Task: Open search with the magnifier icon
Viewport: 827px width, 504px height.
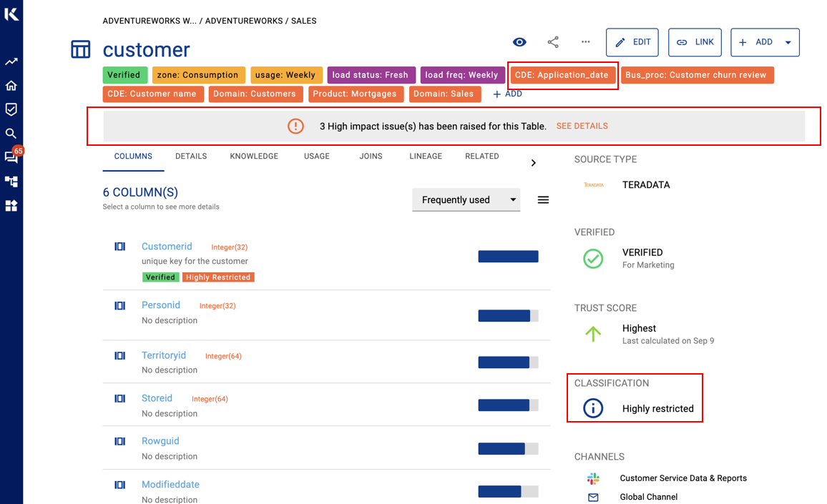Action: tap(11, 134)
